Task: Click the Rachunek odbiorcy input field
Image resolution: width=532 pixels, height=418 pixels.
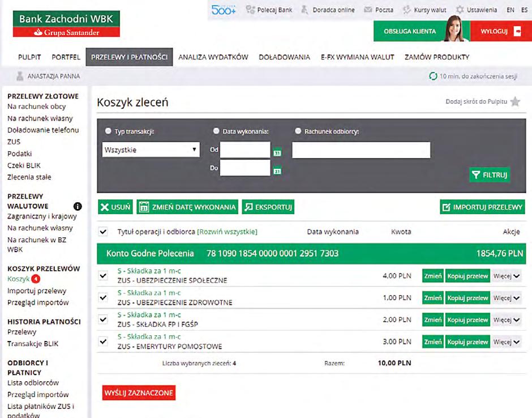Action: point(361,150)
